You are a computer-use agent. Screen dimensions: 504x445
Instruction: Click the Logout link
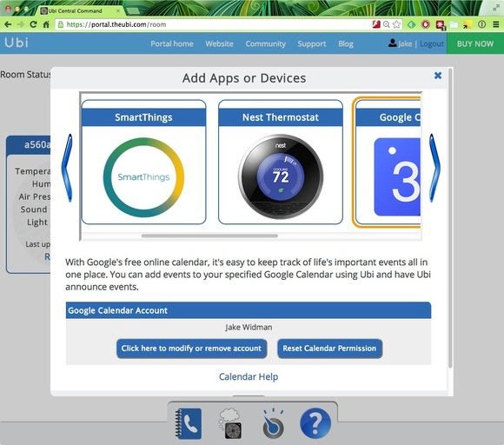[432, 43]
